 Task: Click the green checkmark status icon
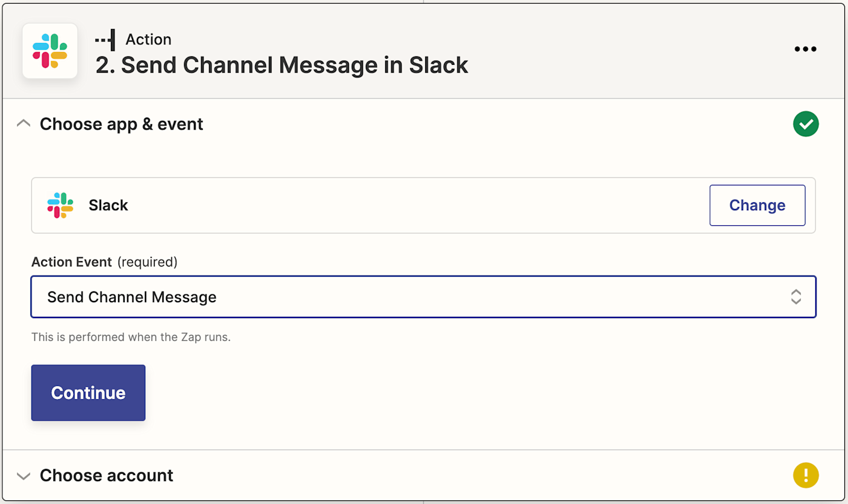(x=806, y=124)
